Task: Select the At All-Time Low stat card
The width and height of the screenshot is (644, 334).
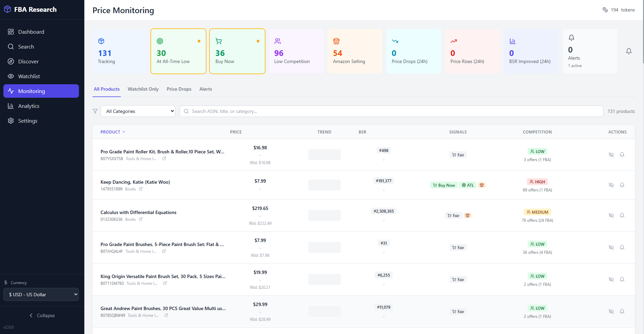Action: point(178,51)
